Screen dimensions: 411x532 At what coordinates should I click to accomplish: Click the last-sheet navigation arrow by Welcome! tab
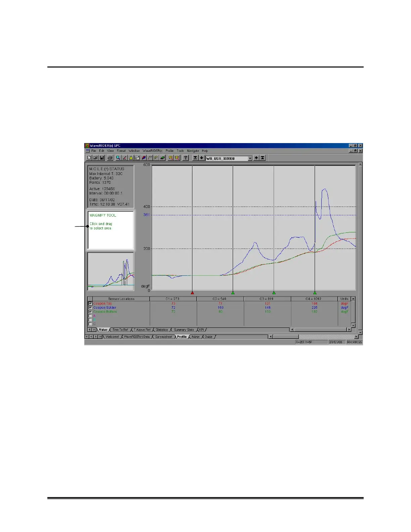point(100,337)
